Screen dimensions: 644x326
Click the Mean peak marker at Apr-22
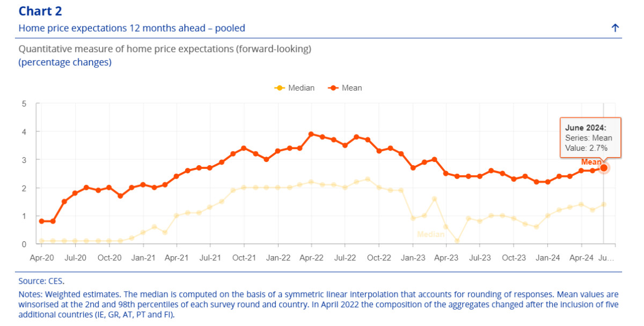tap(311, 134)
